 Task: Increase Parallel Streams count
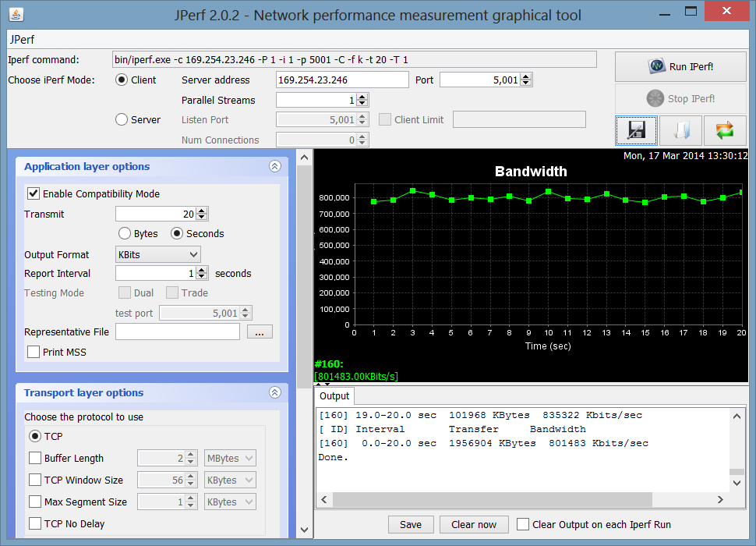tap(362, 97)
